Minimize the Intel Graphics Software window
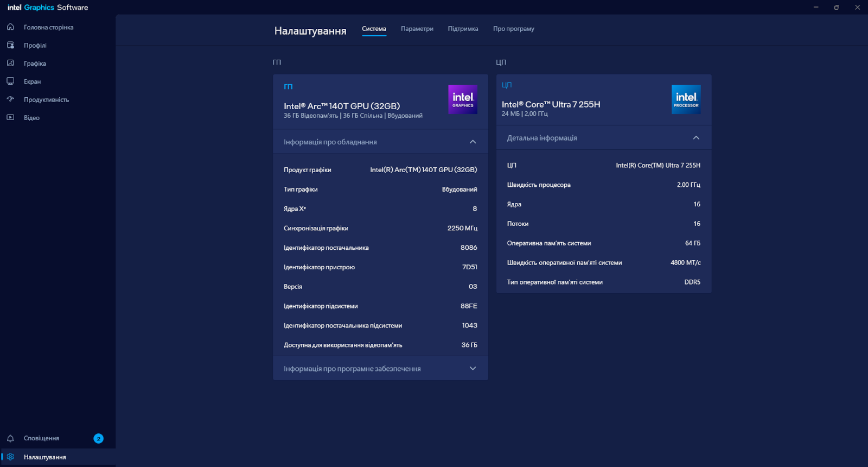 (816, 7)
